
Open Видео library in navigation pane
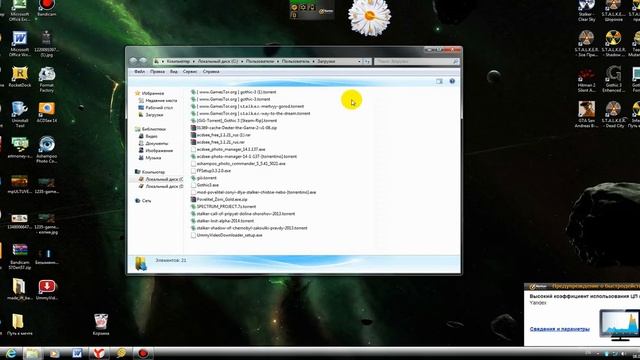point(151,136)
